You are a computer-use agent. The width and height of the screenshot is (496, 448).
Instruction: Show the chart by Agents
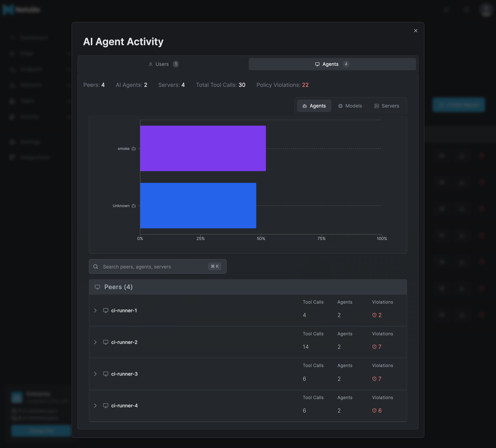[x=314, y=106]
